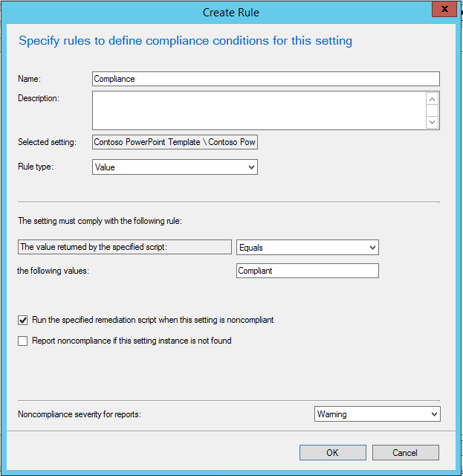Click the Rule type dropdown arrow

click(x=250, y=167)
